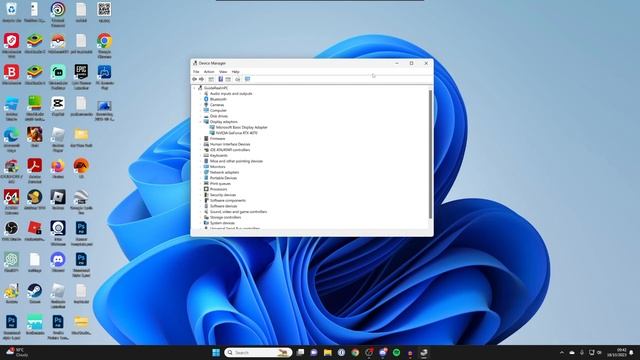Open the CapCut desktop shortcut
This screenshot has height=360, width=640.
click(x=58, y=106)
